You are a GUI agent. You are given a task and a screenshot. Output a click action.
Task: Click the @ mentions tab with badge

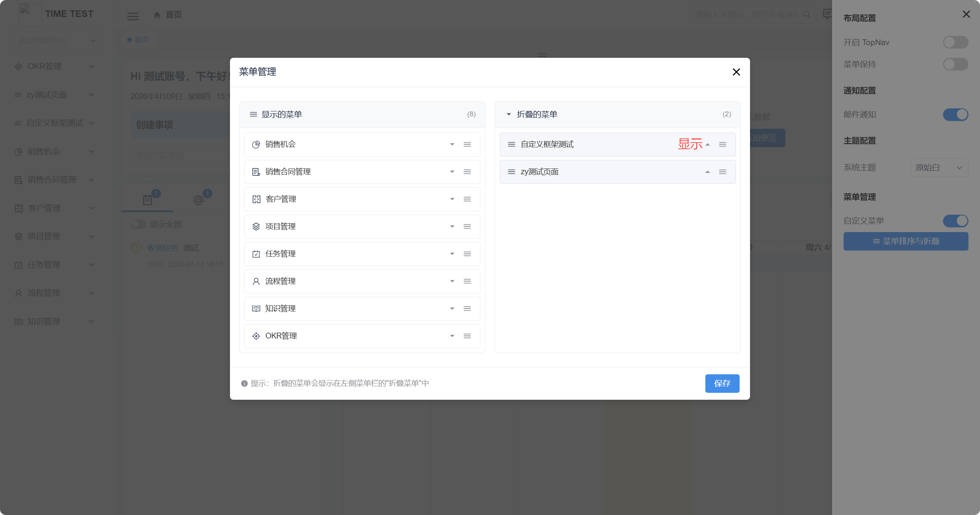point(199,200)
